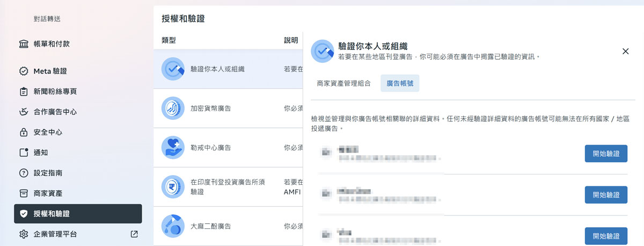Screen dimensions: 644x246
Task: Click 開始驗證 for first ad account
Action: [x=606, y=154]
